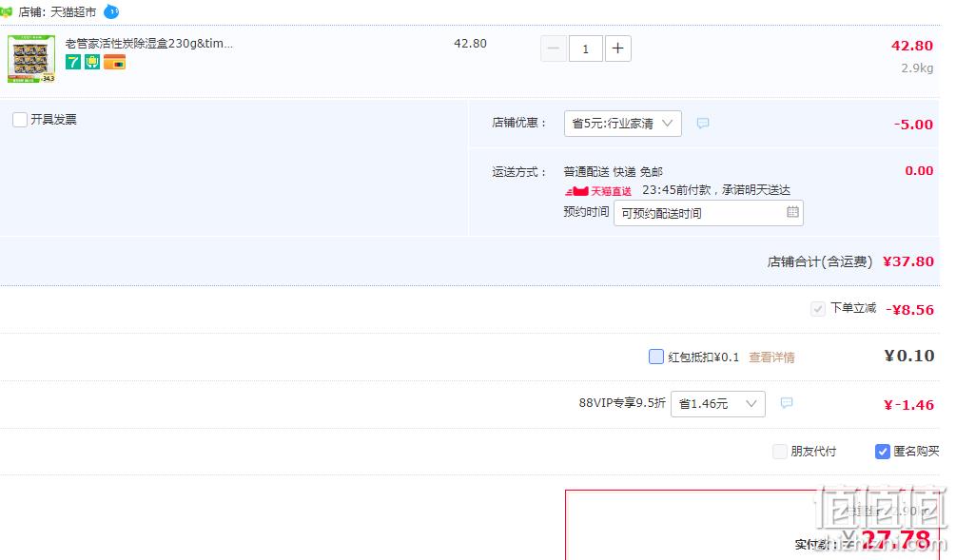Click the 23:45前付款 delivery promise text
Viewport: 956px width, 560px height.
tap(716, 190)
